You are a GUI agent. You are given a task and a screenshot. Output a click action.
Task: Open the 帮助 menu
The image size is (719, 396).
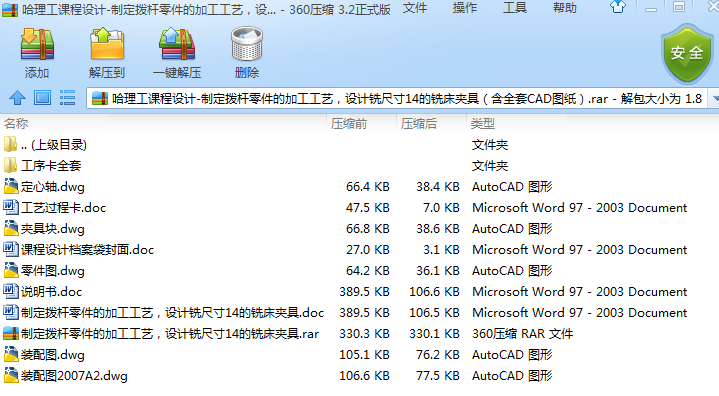[564, 8]
